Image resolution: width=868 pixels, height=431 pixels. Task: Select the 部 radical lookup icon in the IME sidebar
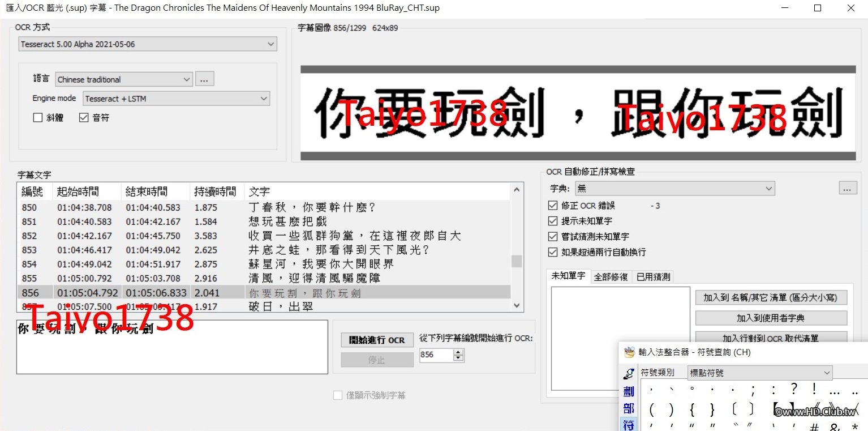(629, 408)
